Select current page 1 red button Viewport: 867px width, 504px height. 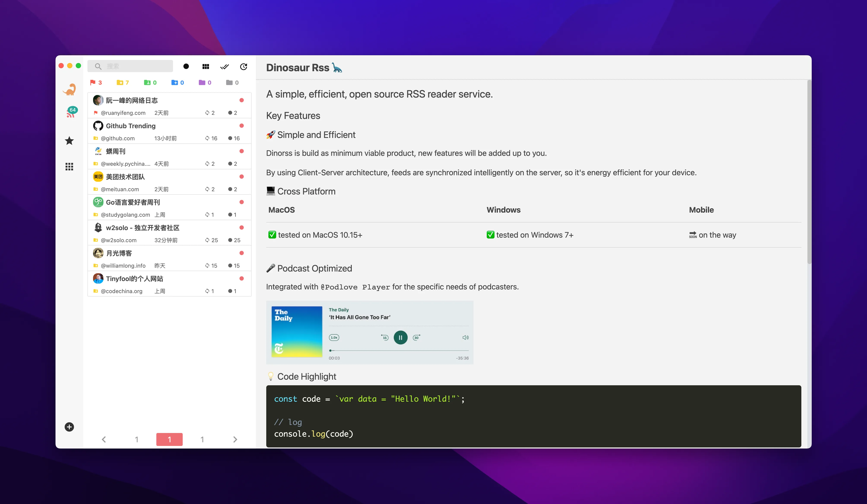click(169, 439)
